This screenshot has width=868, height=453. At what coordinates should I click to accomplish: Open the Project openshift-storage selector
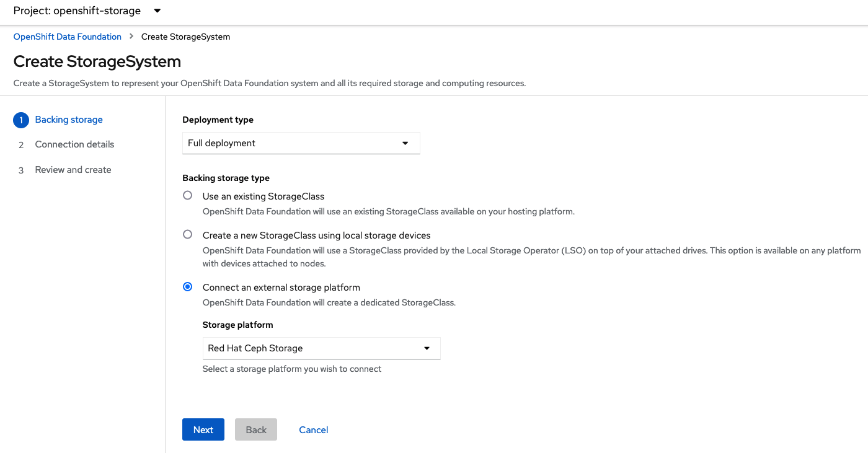click(87, 11)
